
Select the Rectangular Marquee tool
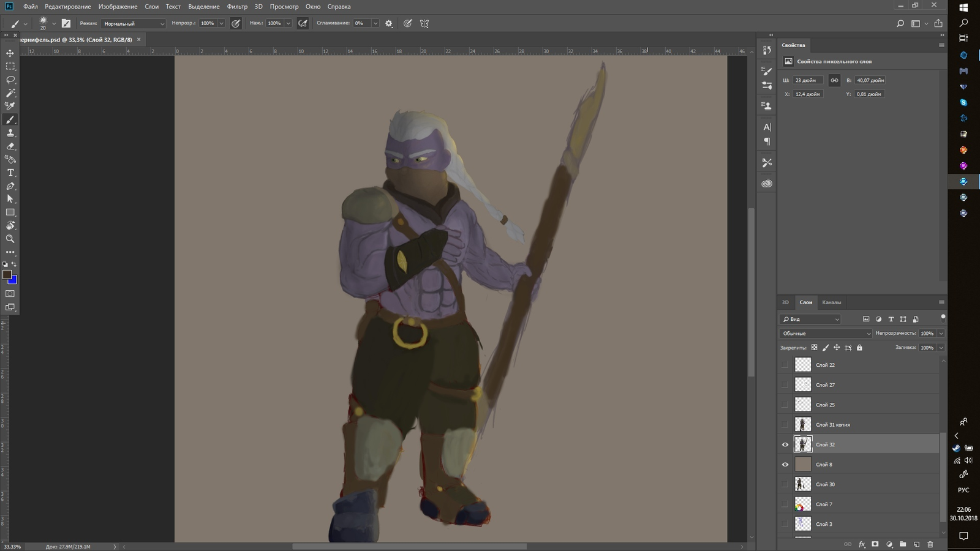pos(10,66)
